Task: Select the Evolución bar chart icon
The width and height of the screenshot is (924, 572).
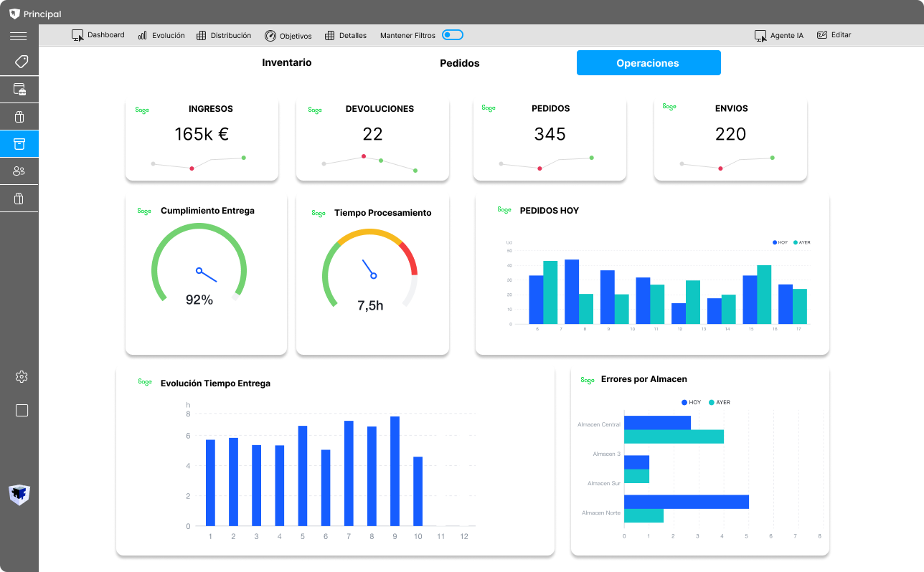Action: click(x=161, y=34)
